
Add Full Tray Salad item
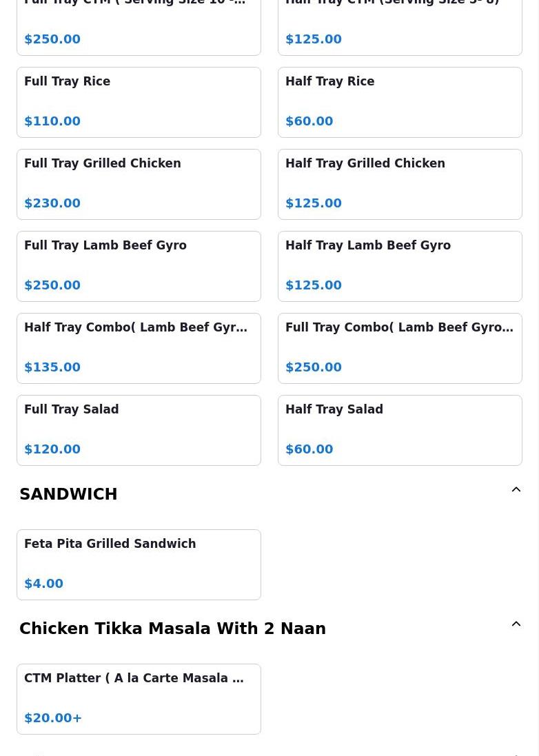(x=139, y=430)
